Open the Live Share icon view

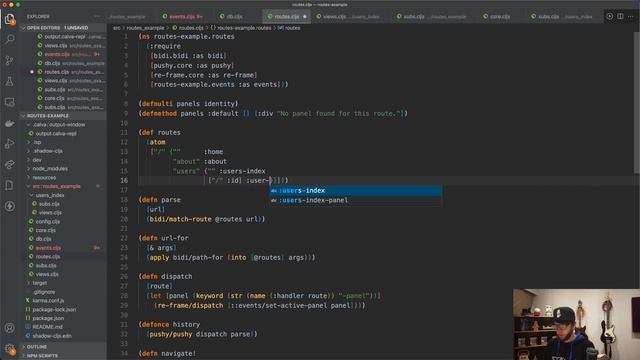(9, 164)
